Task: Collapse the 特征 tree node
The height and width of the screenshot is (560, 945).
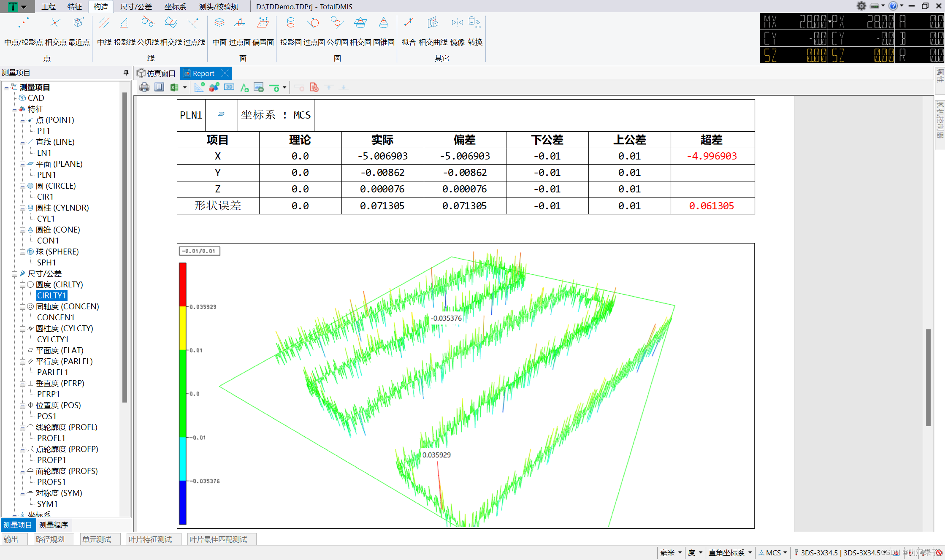Action: [14, 109]
